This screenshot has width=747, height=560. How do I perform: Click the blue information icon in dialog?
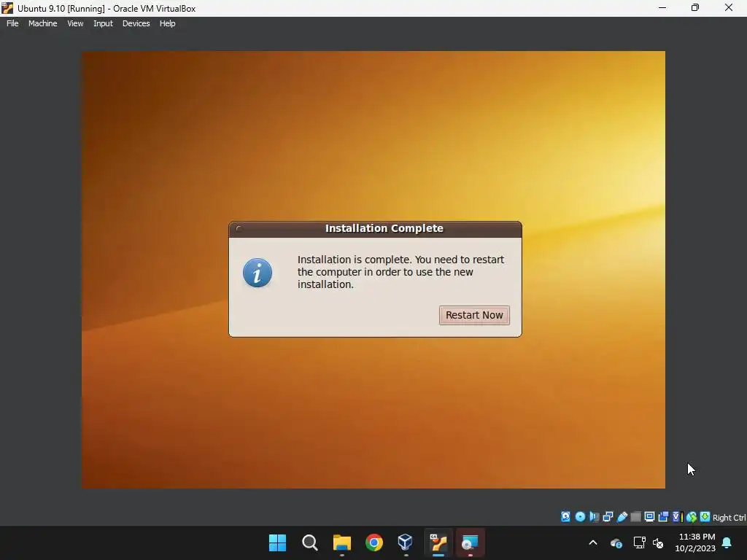coord(258,273)
